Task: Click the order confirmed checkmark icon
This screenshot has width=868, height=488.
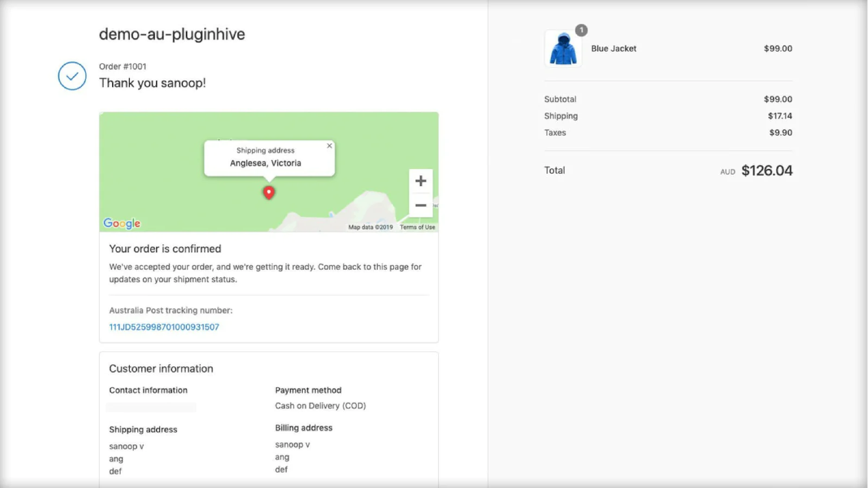Action: click(x=72, y=76)
